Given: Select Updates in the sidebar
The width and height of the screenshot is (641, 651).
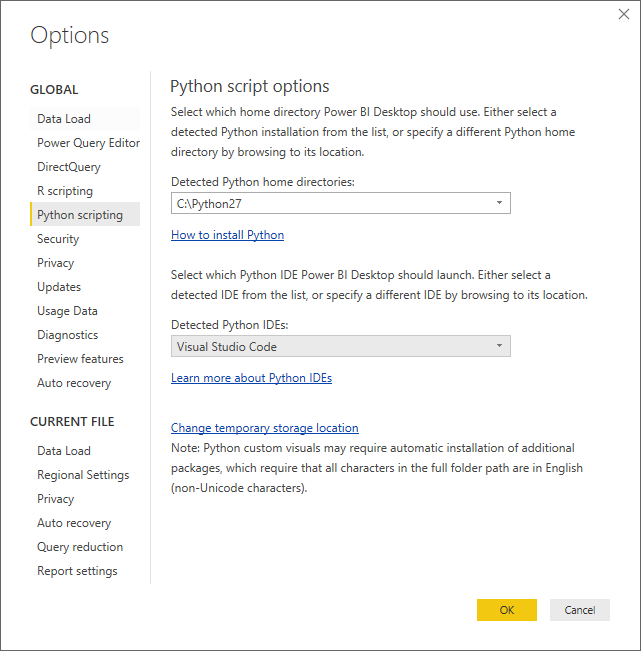Looking at the screenshot, I should (85, 287).
